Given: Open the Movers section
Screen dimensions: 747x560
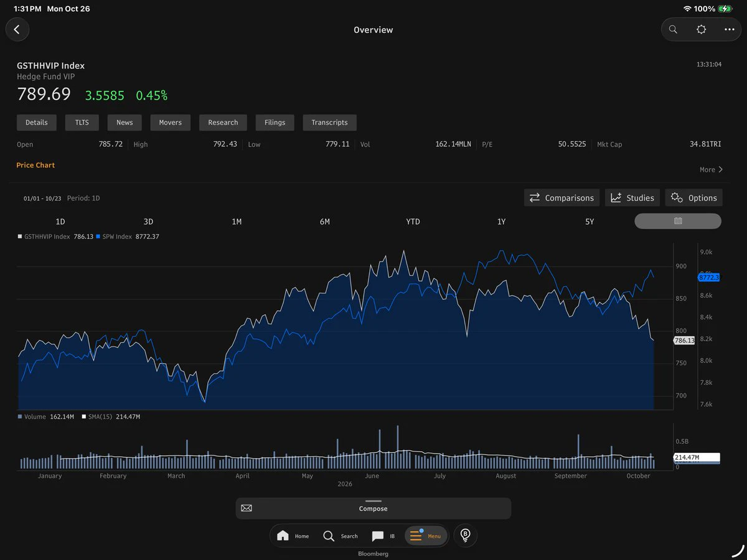Looking at the screenshot, I should pyautogui.click(x=171, y=123).
